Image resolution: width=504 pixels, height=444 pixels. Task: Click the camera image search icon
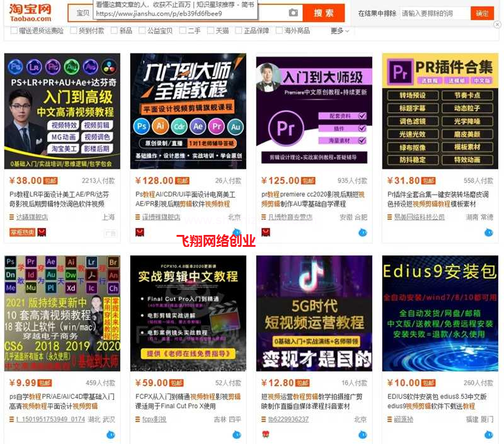(x=293, y=13)
